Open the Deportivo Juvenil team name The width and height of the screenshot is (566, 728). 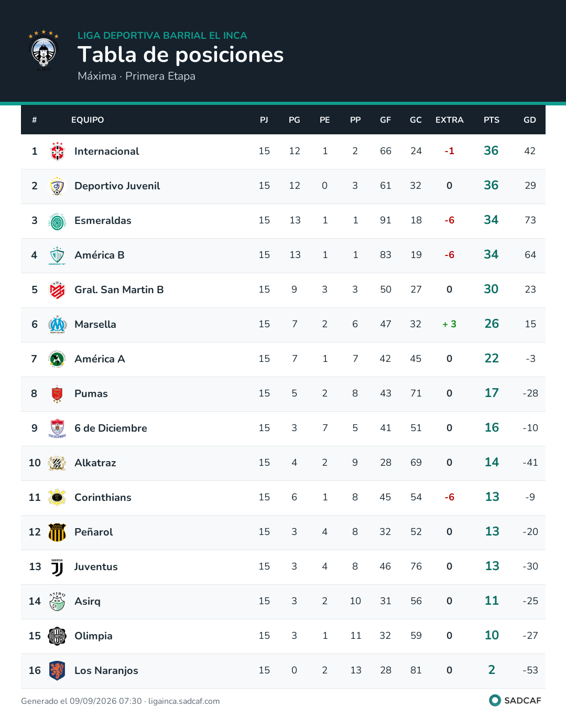[117, 186]
